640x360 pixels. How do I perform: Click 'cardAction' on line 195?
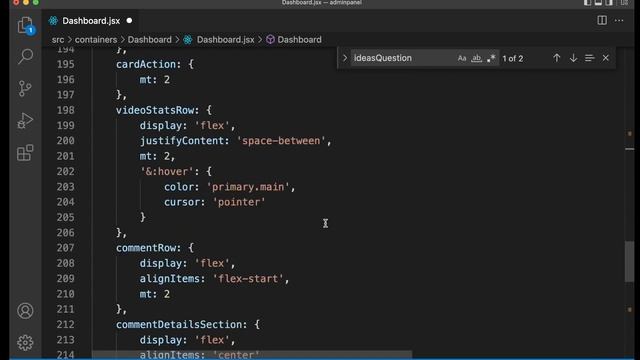(x=146, y=64)
